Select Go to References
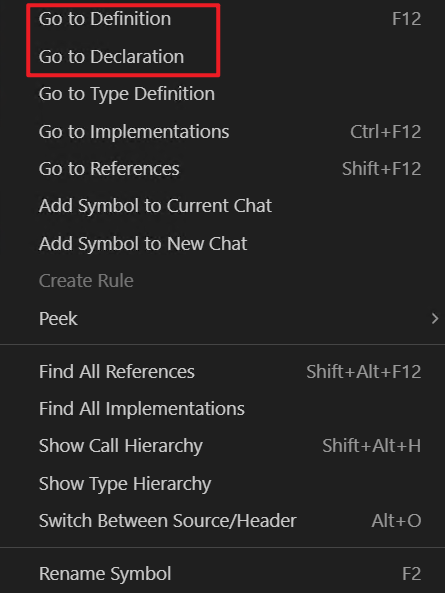Screen dimensions: 445x593 coord(222,169)
